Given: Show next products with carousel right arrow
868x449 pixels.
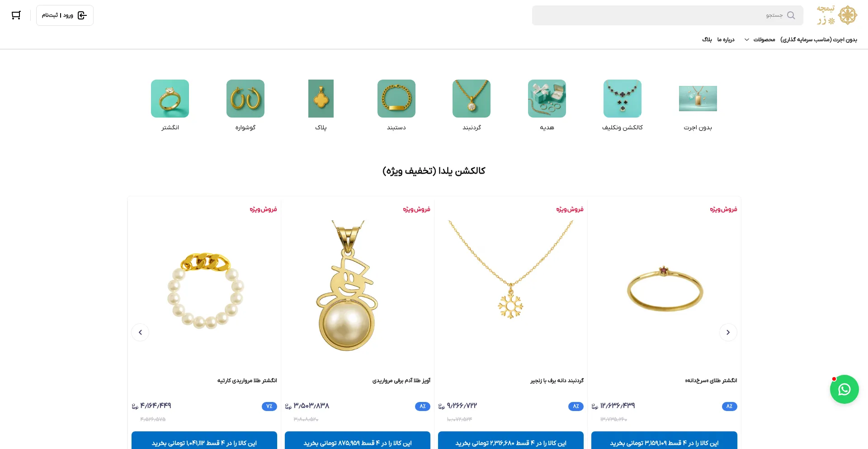Looking at the screenshot, I should click(728, 332).
